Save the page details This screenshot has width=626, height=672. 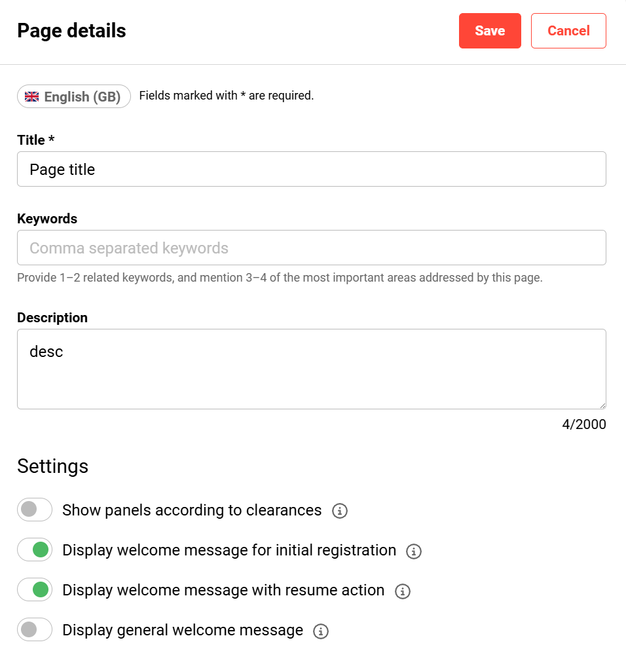pos(490,31)
